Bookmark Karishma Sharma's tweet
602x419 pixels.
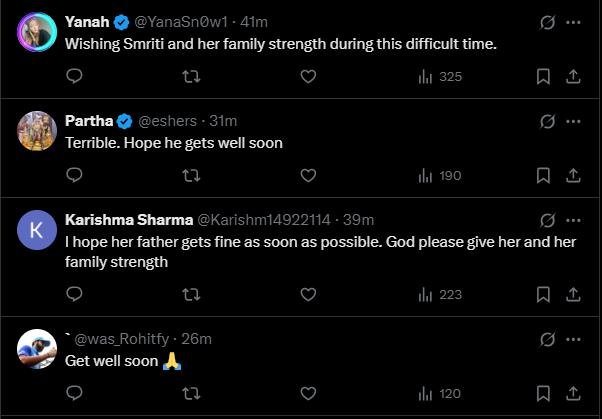click(x=543, y=294)
